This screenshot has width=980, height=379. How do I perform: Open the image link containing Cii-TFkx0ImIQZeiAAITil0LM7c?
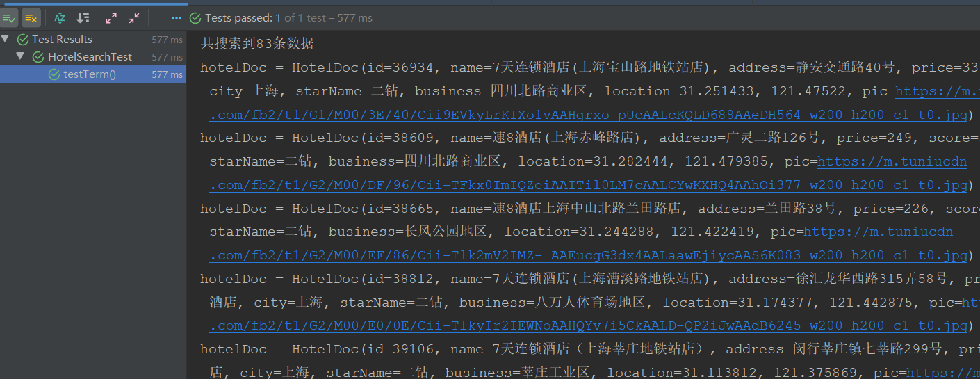pyautogui.click(x=588, y=185)
